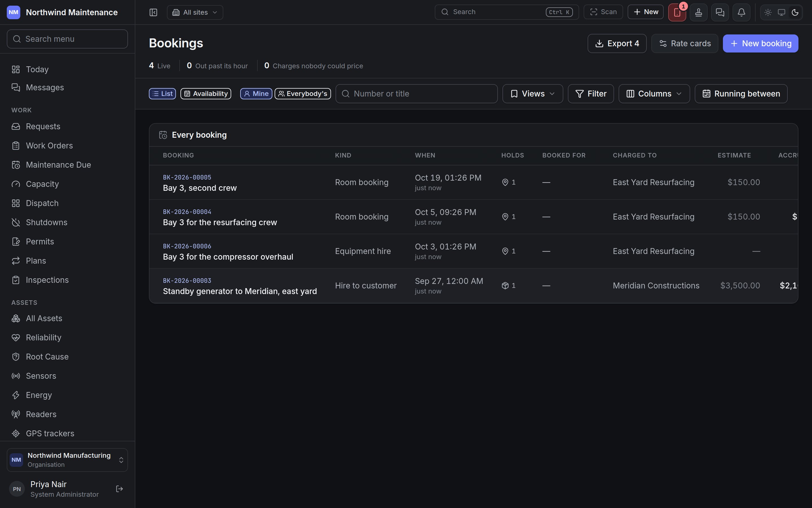The width and height of the screenshot is (812, 508).
Task: Open the Filter button
Action: (591, 94)
